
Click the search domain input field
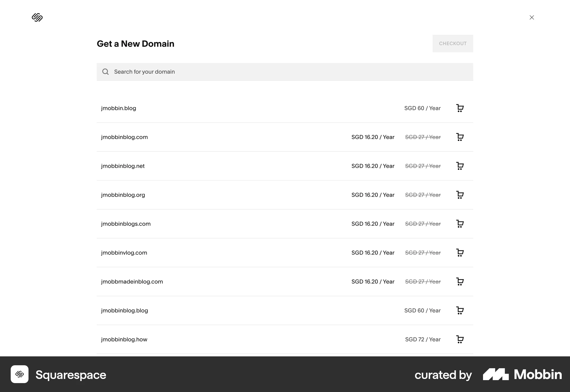click(237, 72)
